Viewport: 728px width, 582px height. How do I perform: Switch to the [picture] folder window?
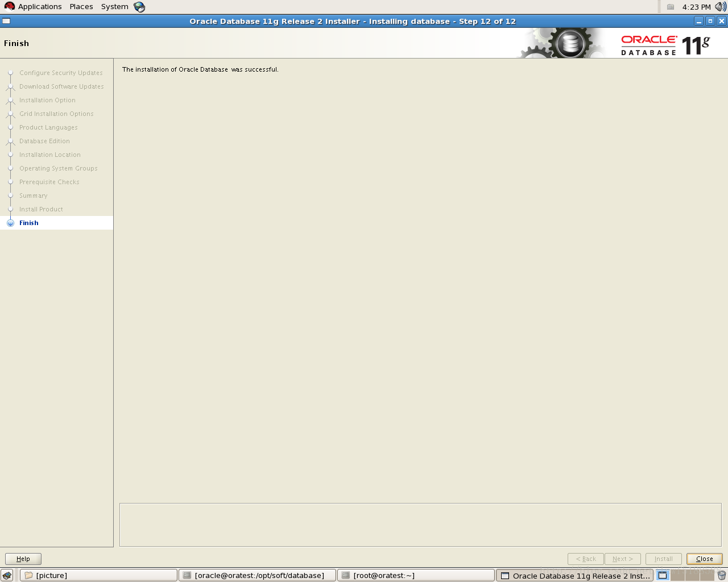98,575
